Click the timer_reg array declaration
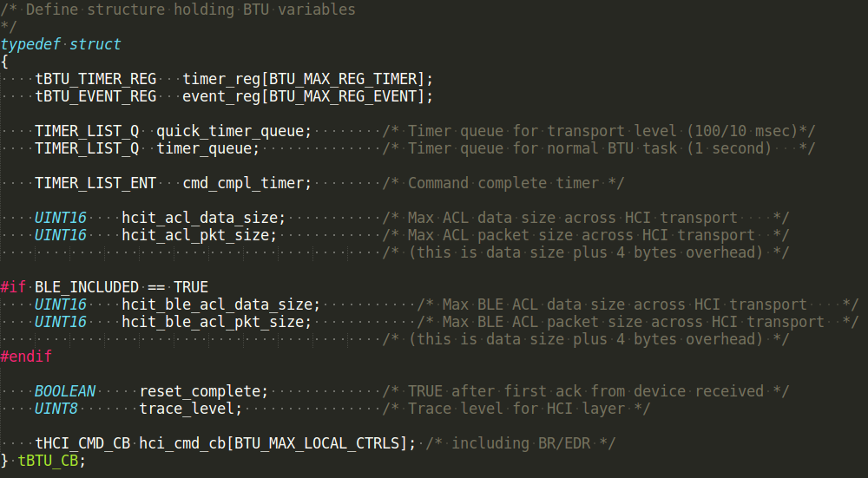 point(307,79)
